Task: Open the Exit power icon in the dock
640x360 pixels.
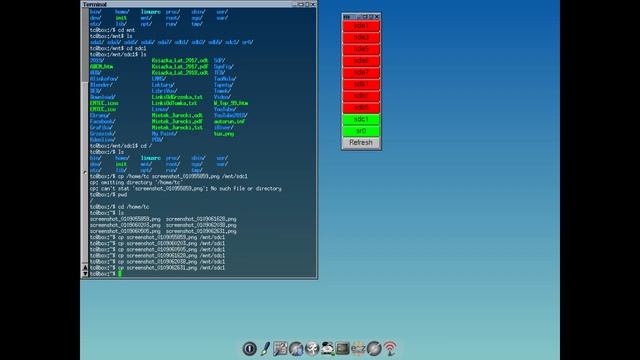Action: click(249, 349)
